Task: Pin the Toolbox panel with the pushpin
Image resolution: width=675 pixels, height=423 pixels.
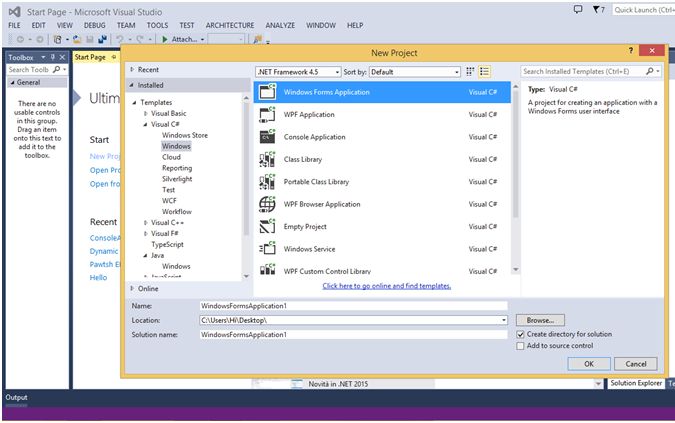Action: pos(53,57)
